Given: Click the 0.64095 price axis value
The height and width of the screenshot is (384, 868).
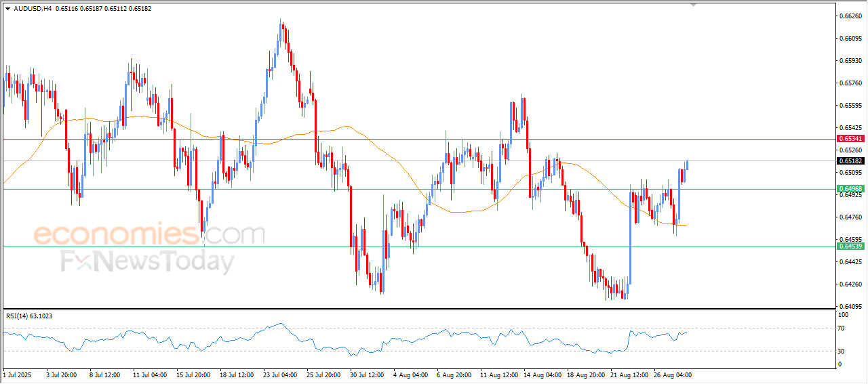Looking at the screenshot, I should coord(850,306).
